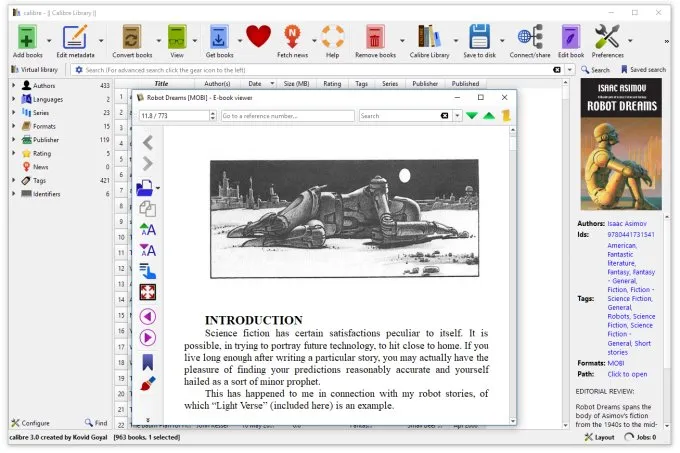The image size is (680, 453).
Task: Go forward in the e-book viewer
Action: (148, 163)
